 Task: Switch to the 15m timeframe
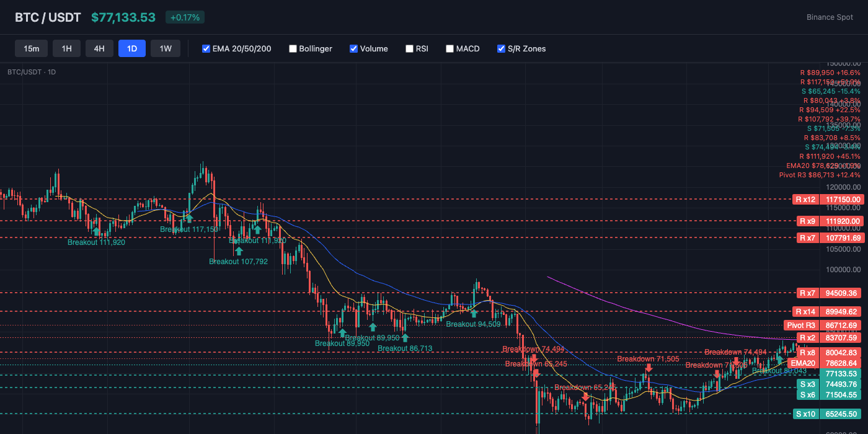pyautogui.click(x=31, y=48)
